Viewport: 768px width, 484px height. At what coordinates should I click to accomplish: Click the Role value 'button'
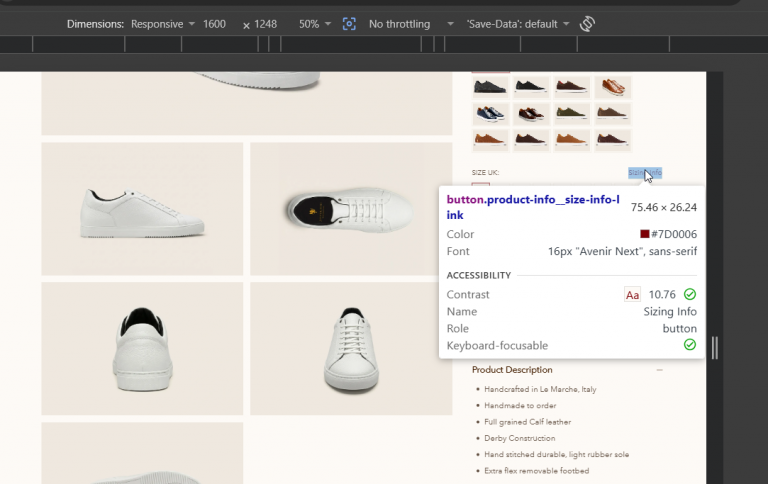pos(679,328)
